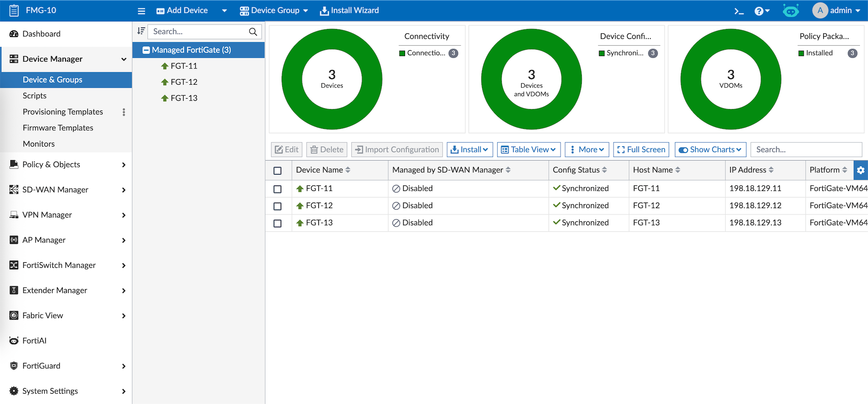This screenshot has height=404, width=868.
Task: Collapse the Managed FortiGate tree group
Action: point(146,50)
